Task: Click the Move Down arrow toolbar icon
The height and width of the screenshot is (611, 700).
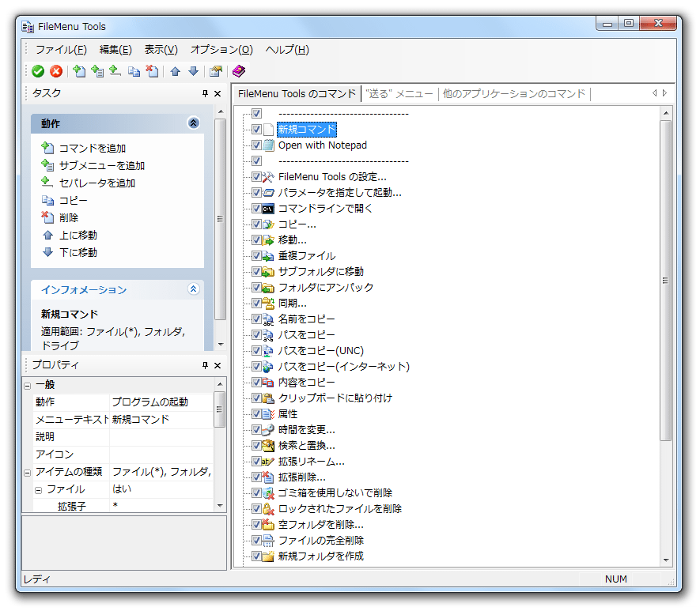Action: (x=193, y=71)
